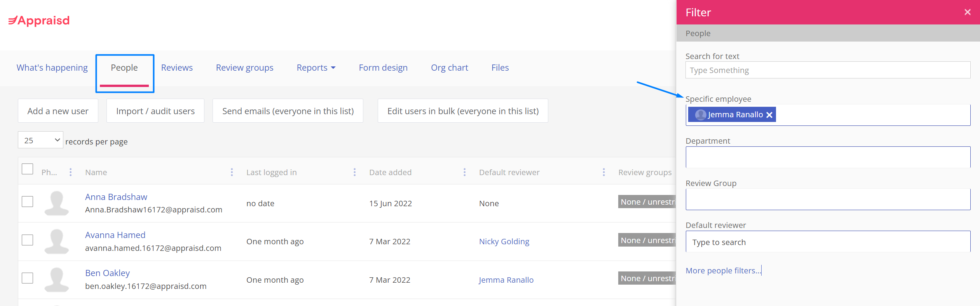The height and width of the screenshot is (306, 980).
Task: Switch to the Reviews tab
Action: tap(177, 68)
